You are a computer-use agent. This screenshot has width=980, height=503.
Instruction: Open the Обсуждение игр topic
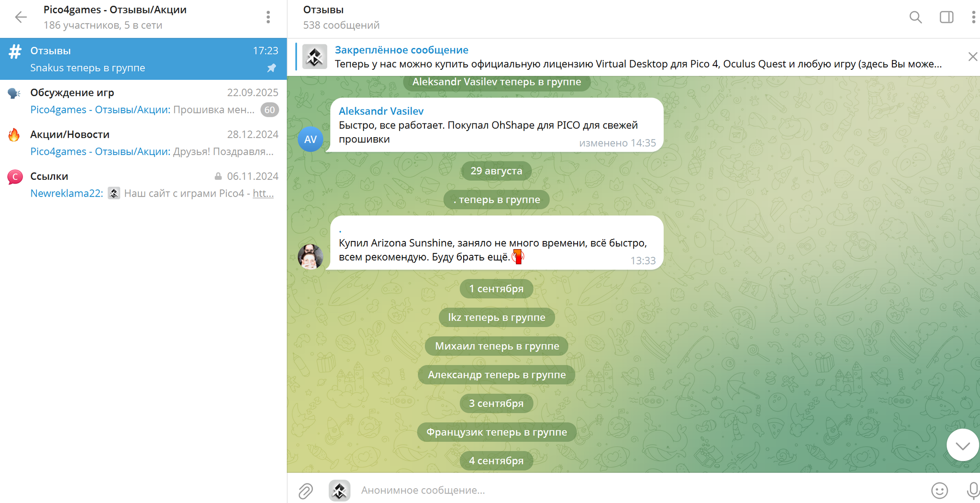[x=144, y=101]
